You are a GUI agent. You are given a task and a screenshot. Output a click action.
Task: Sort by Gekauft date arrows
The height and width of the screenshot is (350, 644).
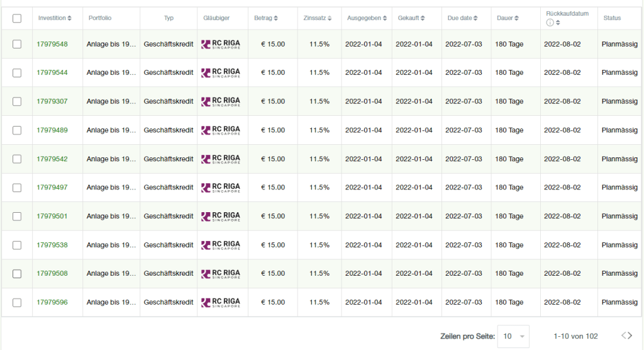click(x=423, y=18)
